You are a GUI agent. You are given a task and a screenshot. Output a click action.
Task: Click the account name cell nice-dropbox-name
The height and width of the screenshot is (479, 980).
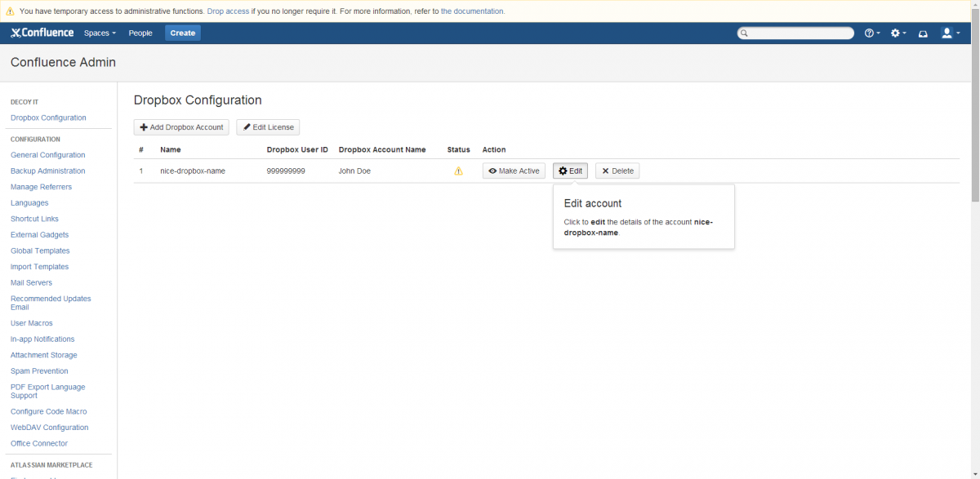click(x=193, y=171)
